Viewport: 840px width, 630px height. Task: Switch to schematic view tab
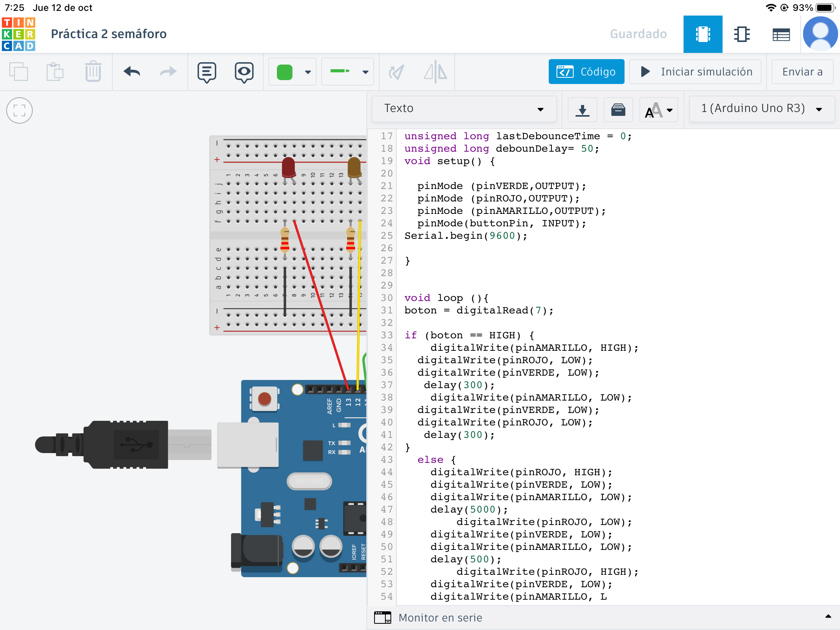pos(742,34)
